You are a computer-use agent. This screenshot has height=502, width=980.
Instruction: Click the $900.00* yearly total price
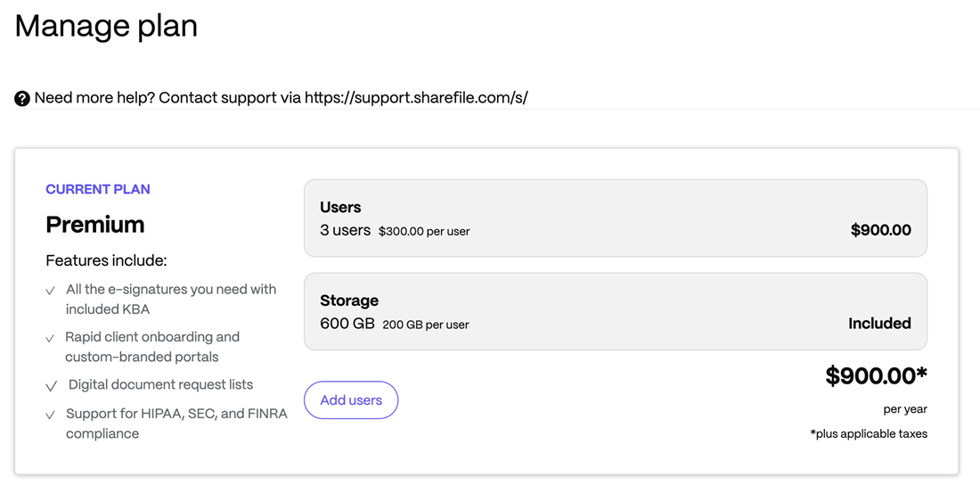876,375
